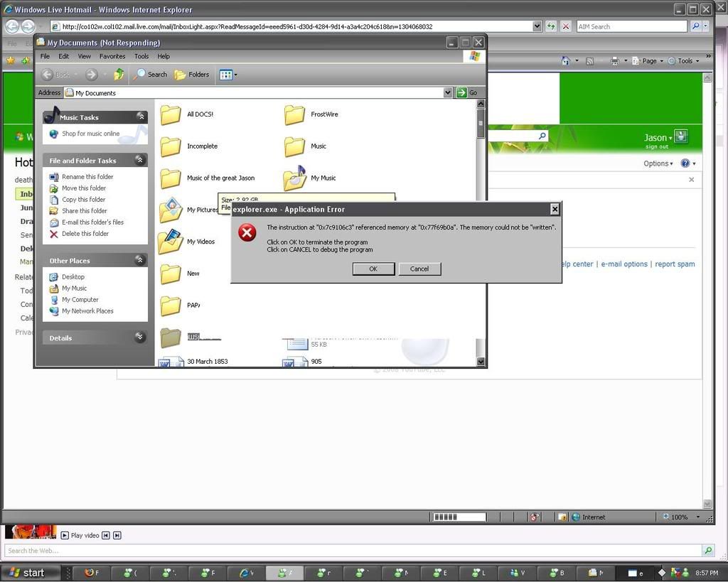Open My Computer in Other Places
This screenshot has width=728, height=582.
pyautogui.click(x=80, y=300)
